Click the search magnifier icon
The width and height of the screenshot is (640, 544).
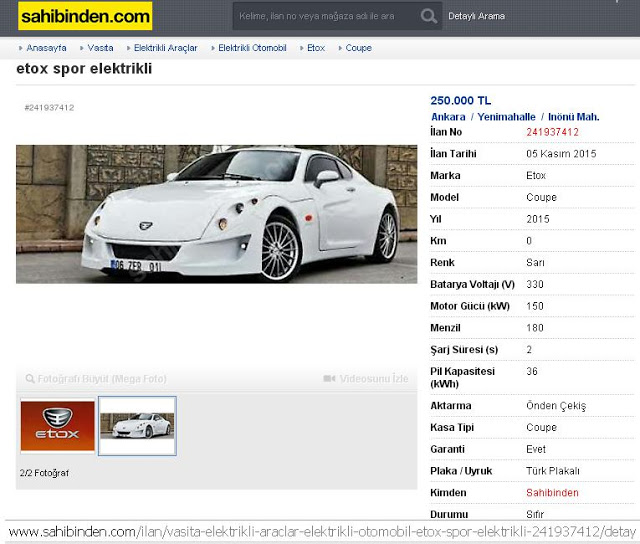pos(429,16)
